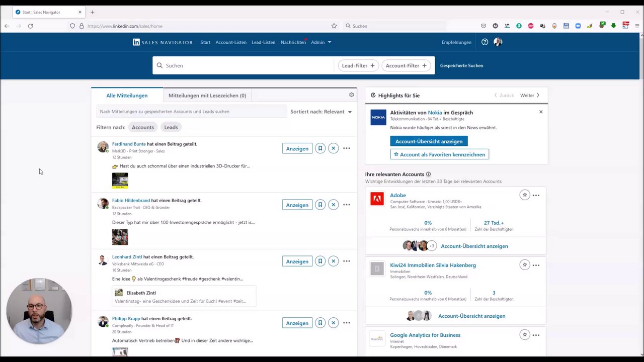Click the search field for saved notifications
The width and height of the screenshot is (644, 362).
tap(192, 112)
